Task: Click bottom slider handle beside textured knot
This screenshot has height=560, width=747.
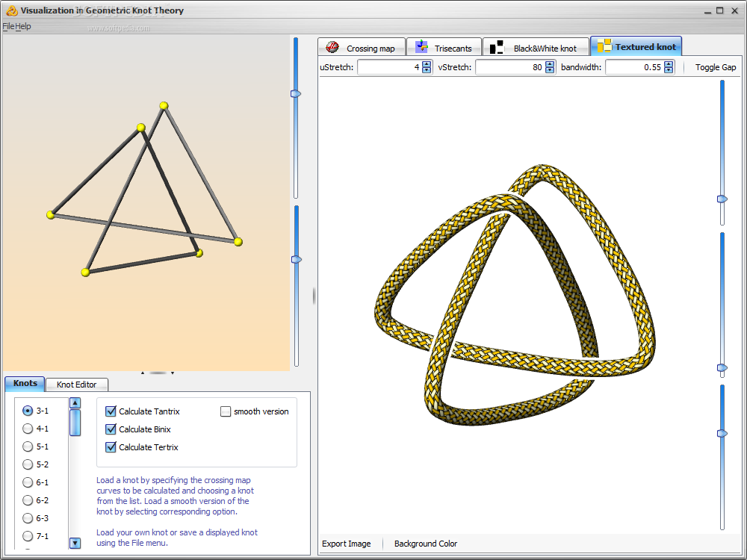Action: [x=722, y=433]
